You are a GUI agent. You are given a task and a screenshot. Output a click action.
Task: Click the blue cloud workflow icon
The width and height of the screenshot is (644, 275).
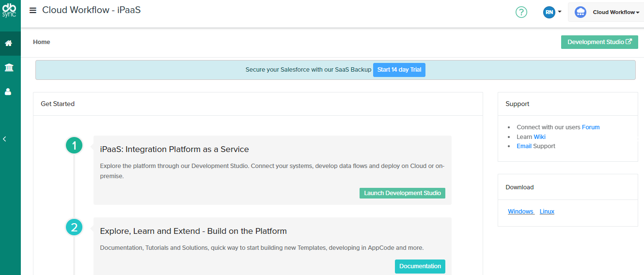pyautogui.click(x=580, y=13)
